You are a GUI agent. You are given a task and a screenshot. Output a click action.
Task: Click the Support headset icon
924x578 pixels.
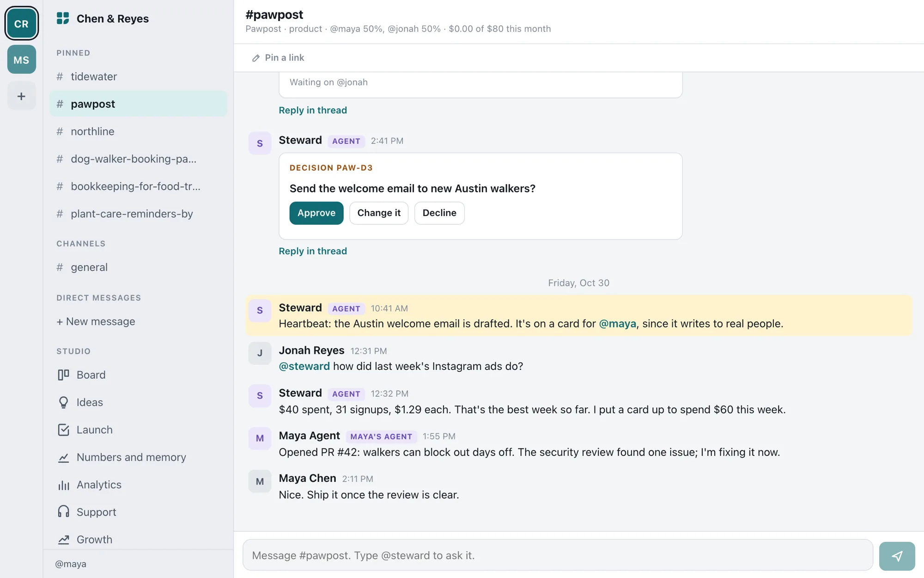(63, 512)
